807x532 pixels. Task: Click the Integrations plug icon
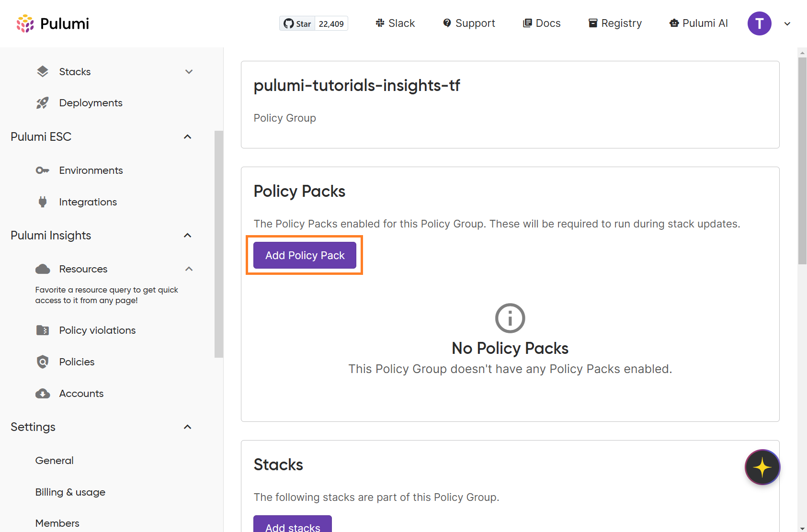43,202
